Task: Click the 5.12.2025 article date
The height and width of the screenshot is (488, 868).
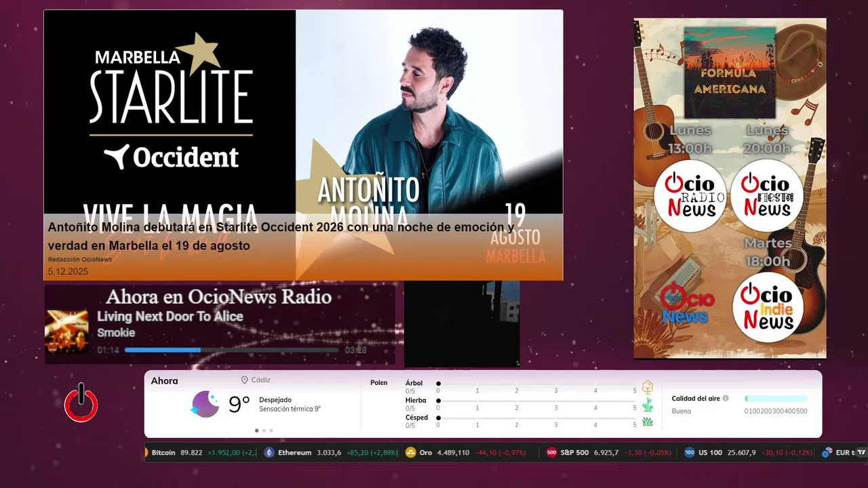Action: coord(68,272)
